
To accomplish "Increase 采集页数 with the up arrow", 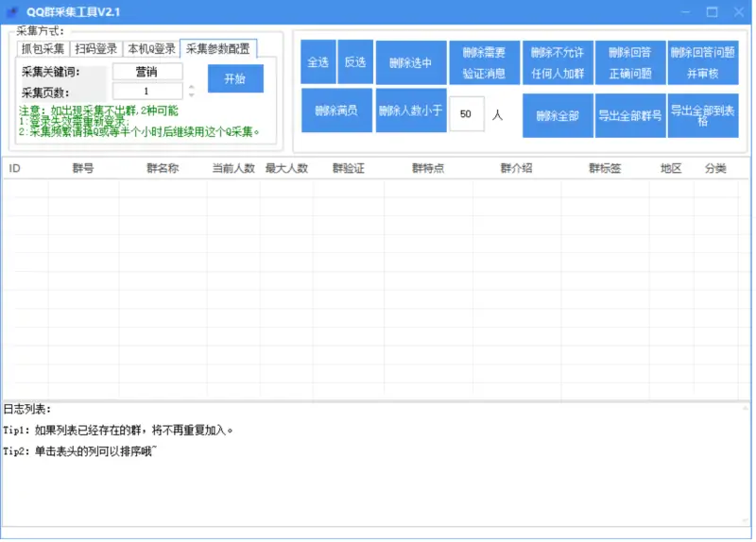I will [x=192, y=87].
